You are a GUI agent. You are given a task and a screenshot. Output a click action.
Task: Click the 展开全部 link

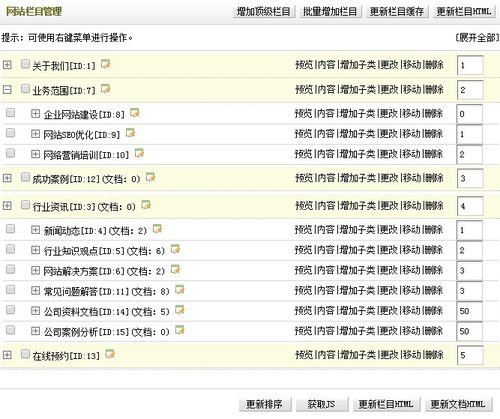[x=477, y=37]
